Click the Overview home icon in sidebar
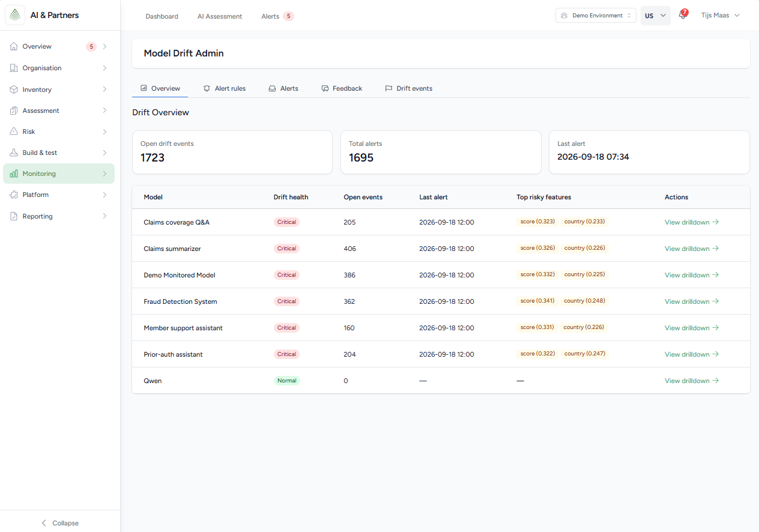The height and width of the screenshot is (532, 759). 14,46
